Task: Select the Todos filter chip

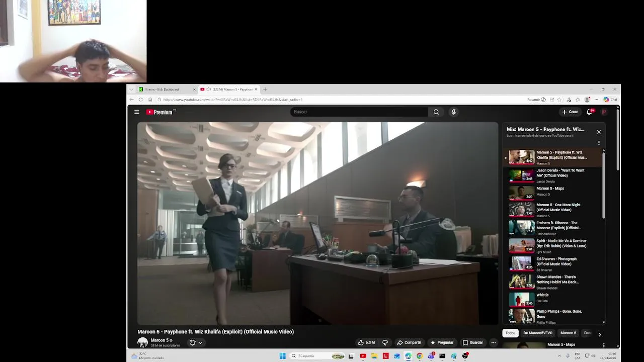Action: point(510,333)
